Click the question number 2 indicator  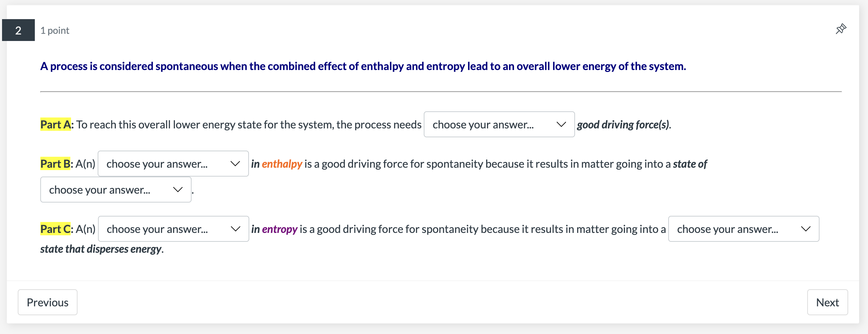pos(18,30)
